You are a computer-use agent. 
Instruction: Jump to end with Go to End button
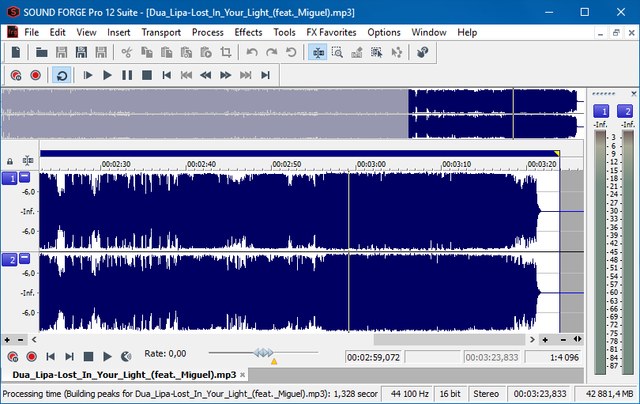coord(266,75)
